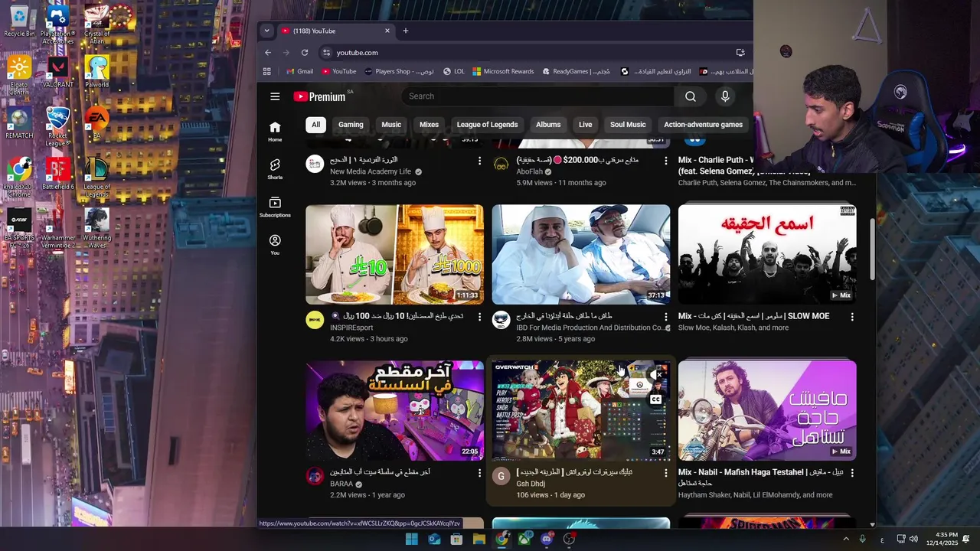The image size is (980, 551).
Task: Open Recycle Bin on the desktop
Action: pyautogui.click(x=19, y=21)
